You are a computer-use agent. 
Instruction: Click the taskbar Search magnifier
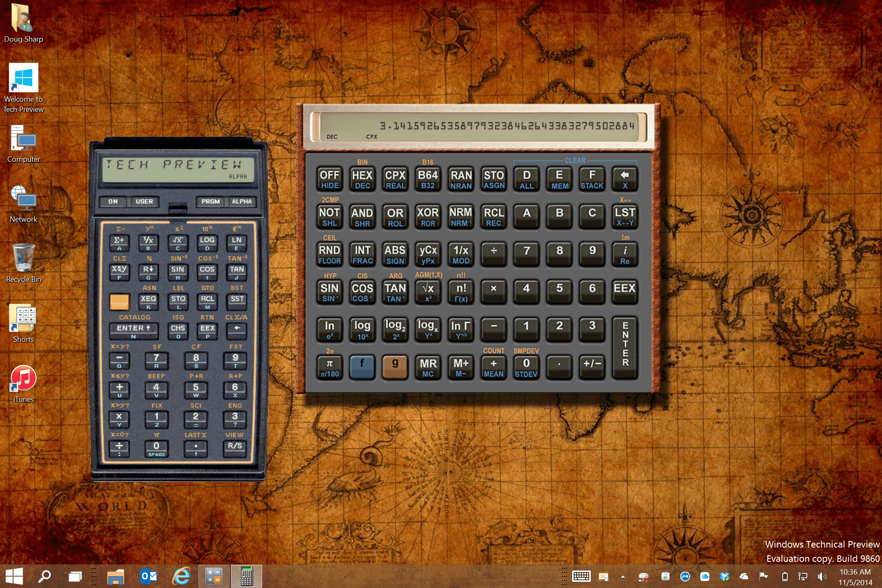(x=44, y=576)
